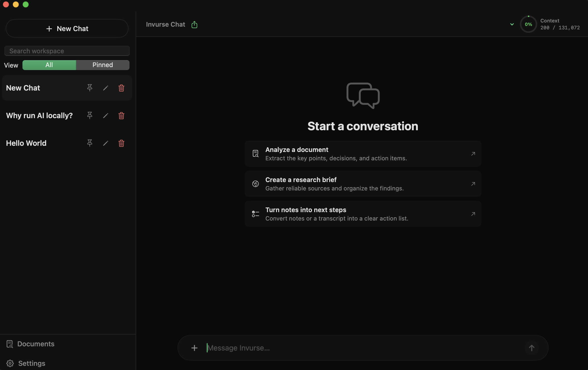Screen dimensions: 588x370
Task: Delete the Hello World chat
Action: tap(121, 143)
